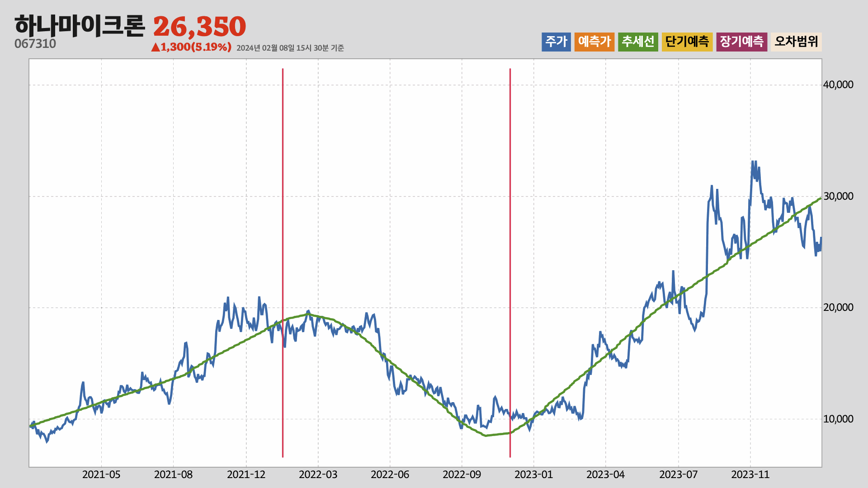Click the 2023-11 x-axis label
Viewport: 868px width, 488px height.
(750, 474)
